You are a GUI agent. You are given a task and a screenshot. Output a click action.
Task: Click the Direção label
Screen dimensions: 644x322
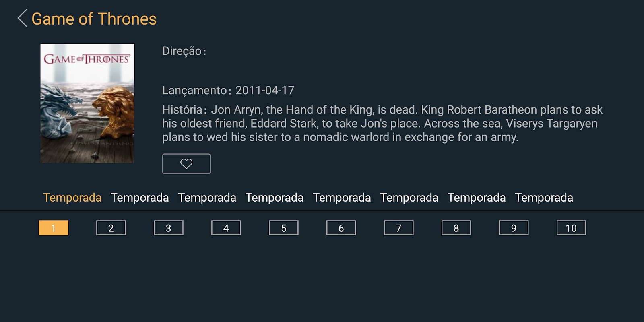click(184, 51)
